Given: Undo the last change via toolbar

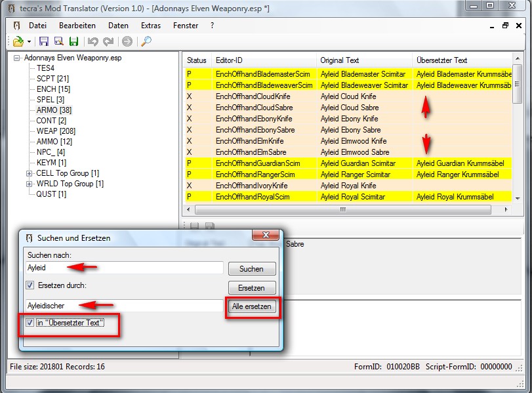Looking at the screenshot, I should [92, 41].
